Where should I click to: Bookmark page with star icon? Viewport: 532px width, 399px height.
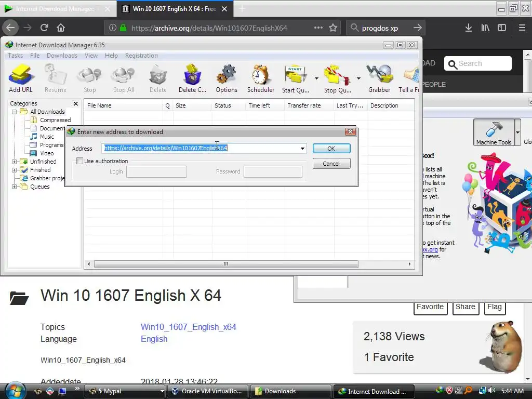click(x=333, y=28)
